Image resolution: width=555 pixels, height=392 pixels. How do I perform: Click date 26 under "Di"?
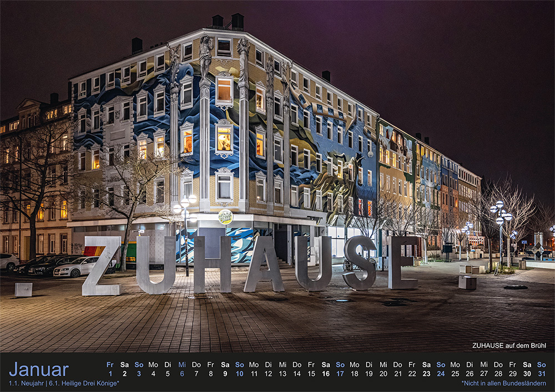click(470, 374)
